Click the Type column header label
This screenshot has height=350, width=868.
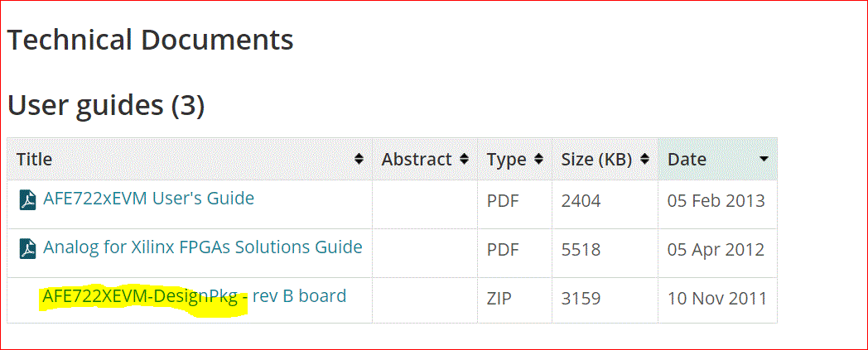tap(506, 160)
